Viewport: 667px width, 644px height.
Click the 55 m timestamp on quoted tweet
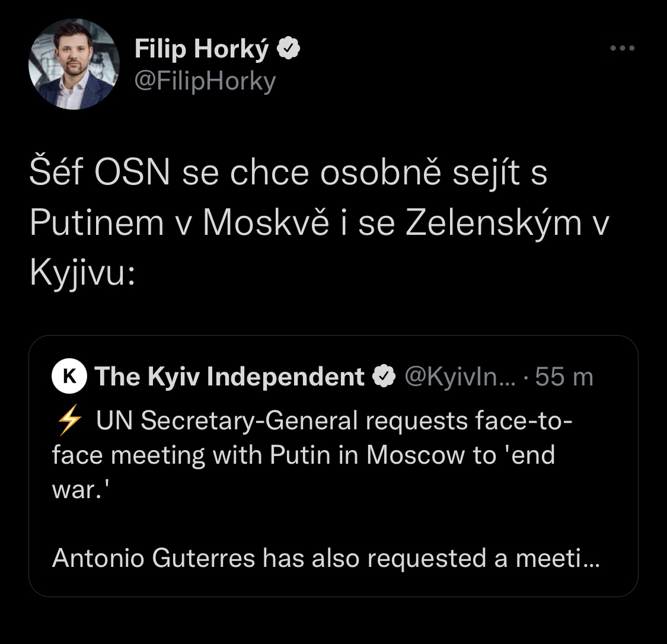click(563, 377)
